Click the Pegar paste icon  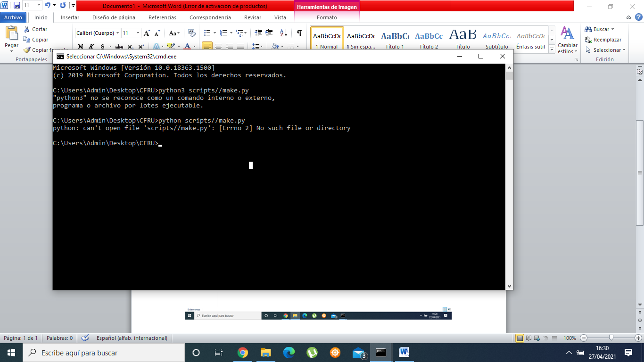click(x=11, y=34)
